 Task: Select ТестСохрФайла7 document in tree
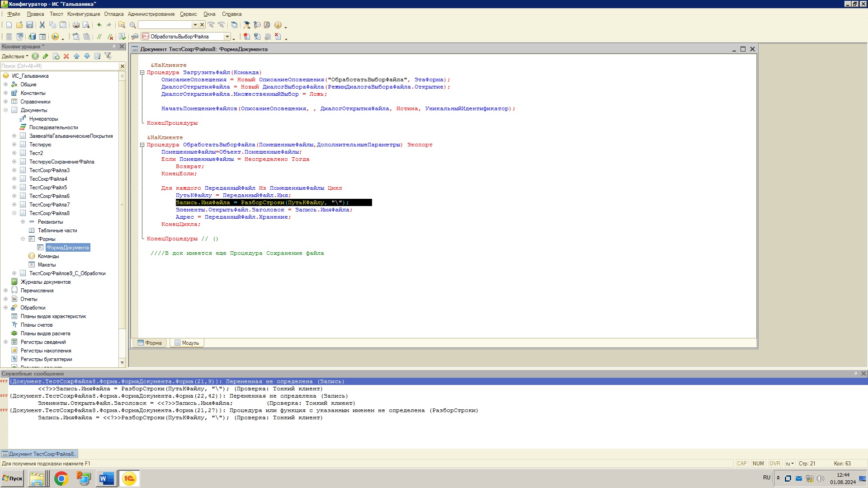[x=49, y=205]
